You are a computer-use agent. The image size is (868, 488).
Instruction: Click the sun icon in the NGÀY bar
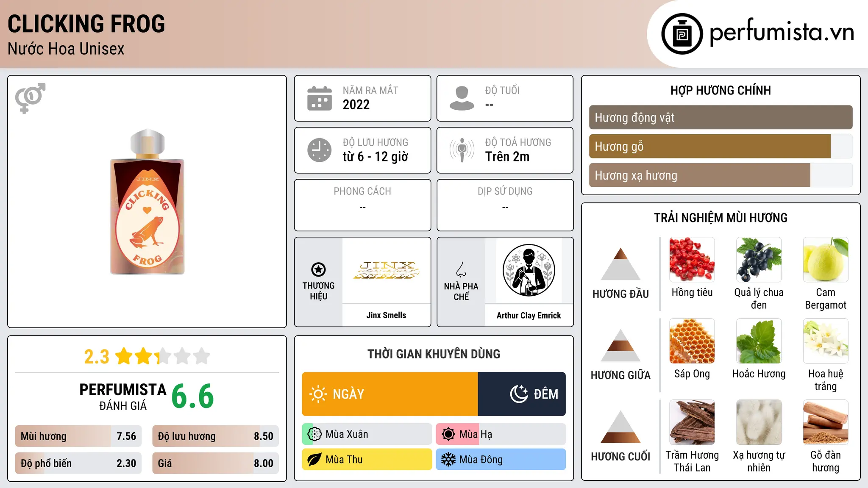click(318, 394)
